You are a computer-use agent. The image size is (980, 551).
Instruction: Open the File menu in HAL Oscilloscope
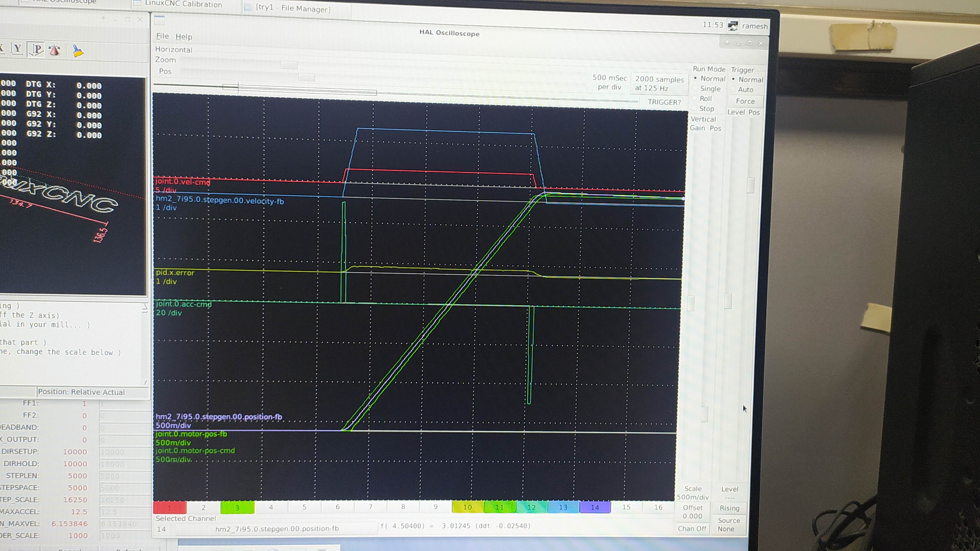click(162, 36)
